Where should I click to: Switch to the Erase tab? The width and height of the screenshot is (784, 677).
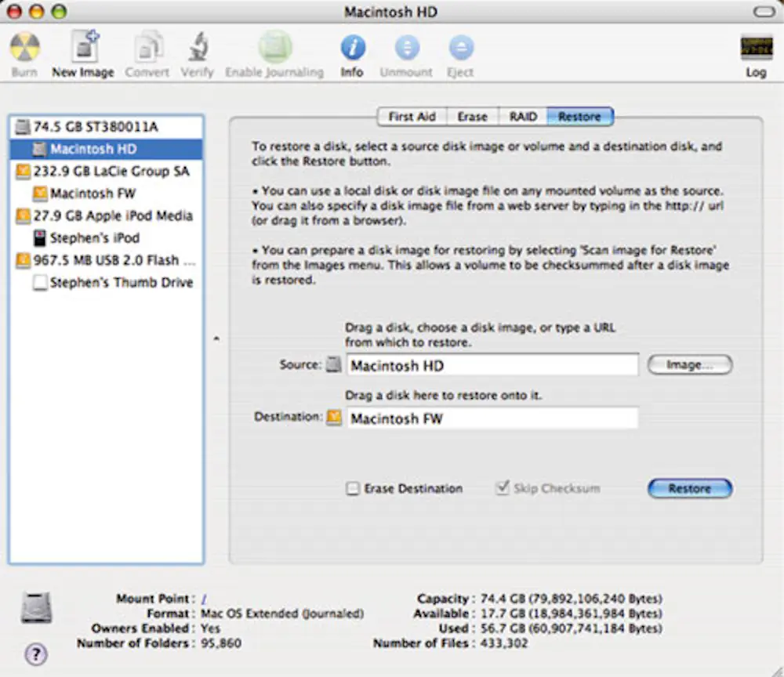[x=471, y=116]
